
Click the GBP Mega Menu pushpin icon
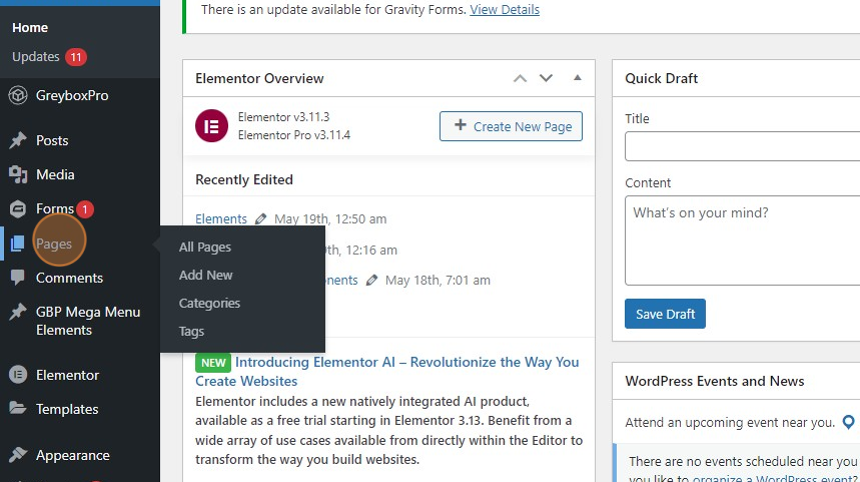click(x=18, y=312)
